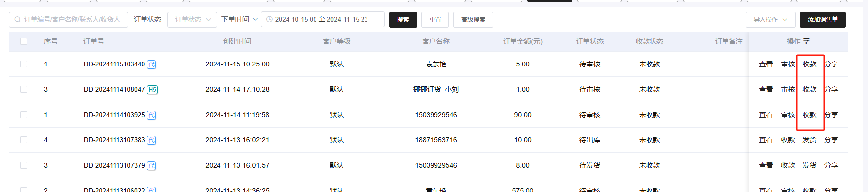Screen dimensions: 868x192
Task: Click 发货 for order DD-20241113107383
Action: click(x=810, y=140)
